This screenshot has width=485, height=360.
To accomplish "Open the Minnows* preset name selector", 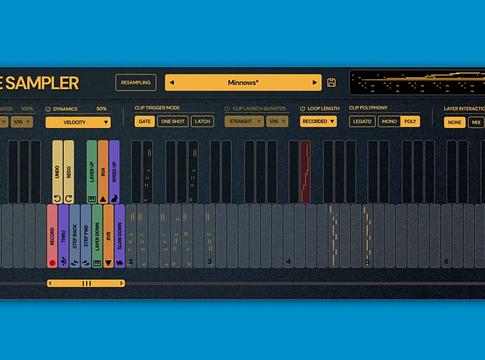I will point(243,82).
